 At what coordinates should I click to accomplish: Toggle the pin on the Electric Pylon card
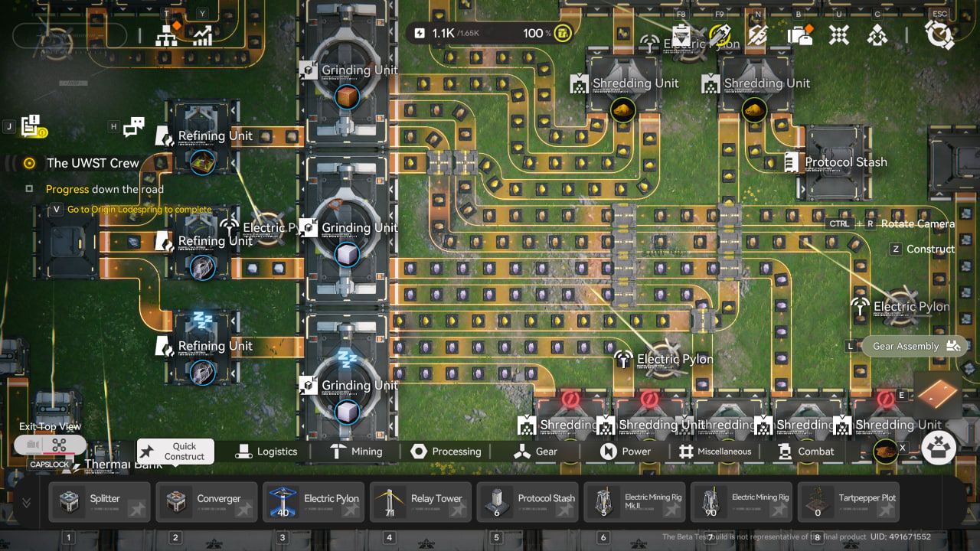[352, 510]
